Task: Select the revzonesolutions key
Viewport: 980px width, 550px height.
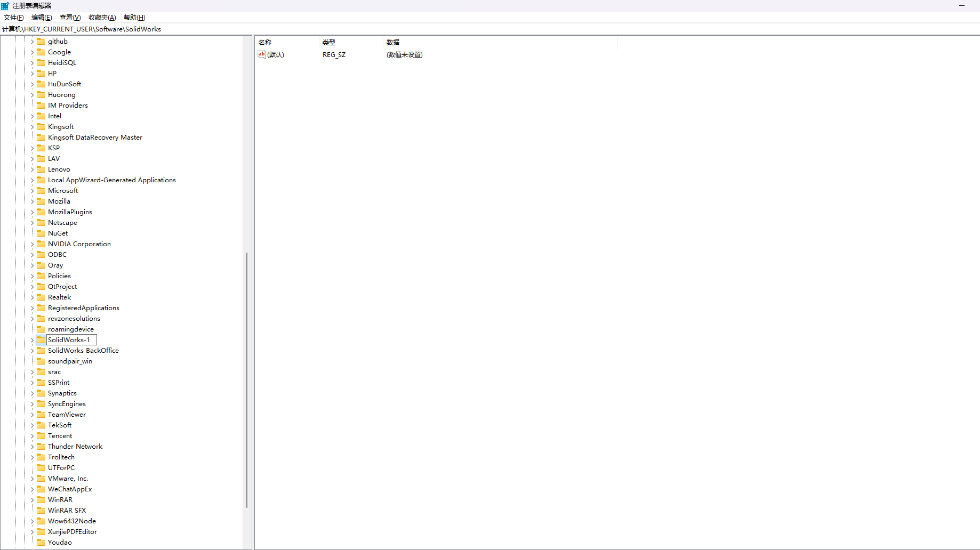Action: (74, 319)
